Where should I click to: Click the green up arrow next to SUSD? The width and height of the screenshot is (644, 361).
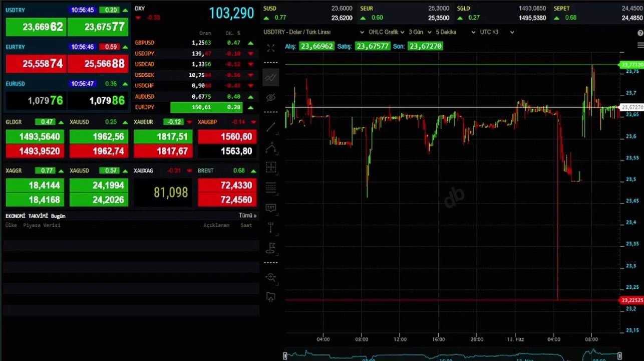click(x=266, y=18)
